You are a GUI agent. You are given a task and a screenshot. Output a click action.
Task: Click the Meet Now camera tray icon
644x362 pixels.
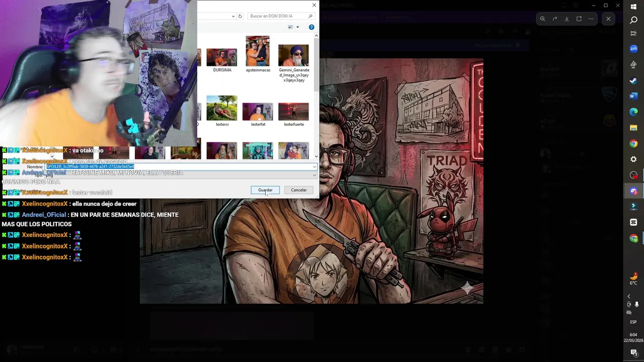tap(629, 304)
